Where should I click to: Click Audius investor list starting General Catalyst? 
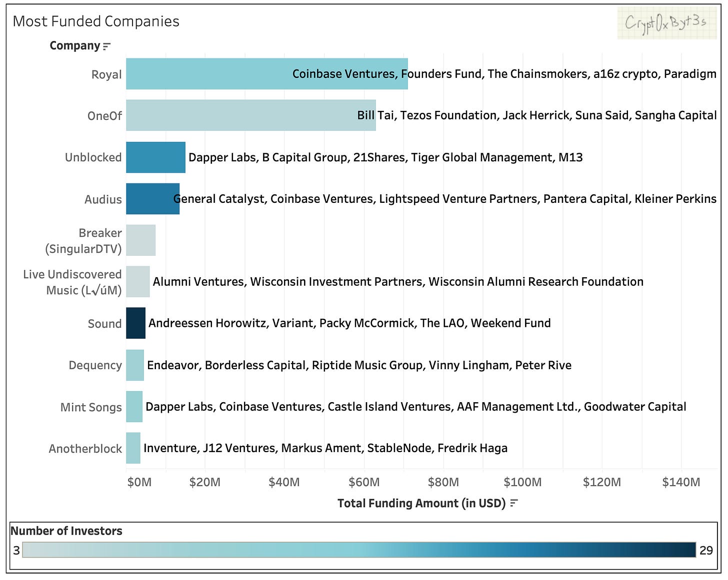point(445,199)
